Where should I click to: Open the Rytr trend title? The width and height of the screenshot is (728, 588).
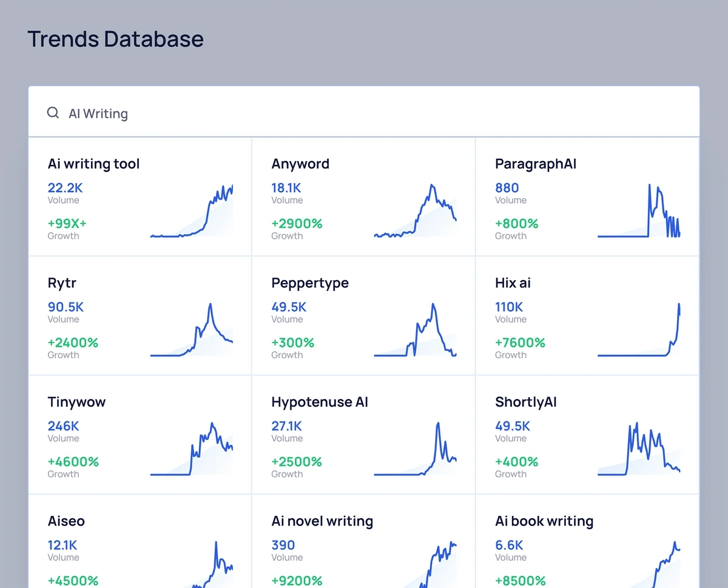[x=62, y=283]
